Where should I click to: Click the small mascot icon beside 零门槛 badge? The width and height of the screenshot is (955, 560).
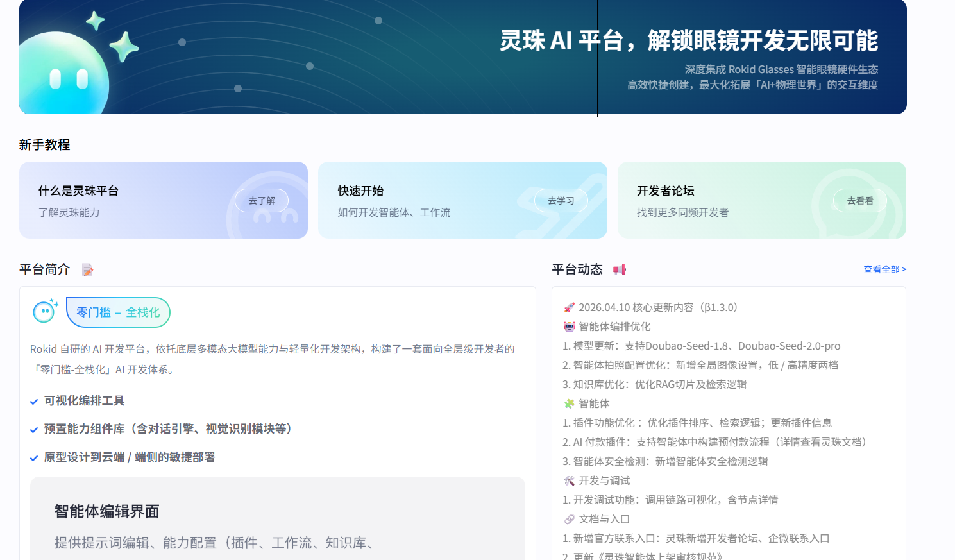[44, 312]
